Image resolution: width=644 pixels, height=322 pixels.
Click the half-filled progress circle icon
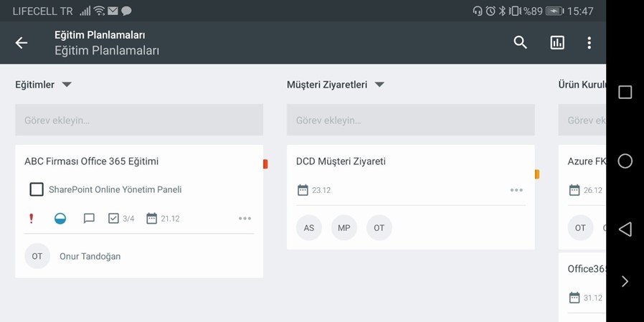tap(60, 219)
